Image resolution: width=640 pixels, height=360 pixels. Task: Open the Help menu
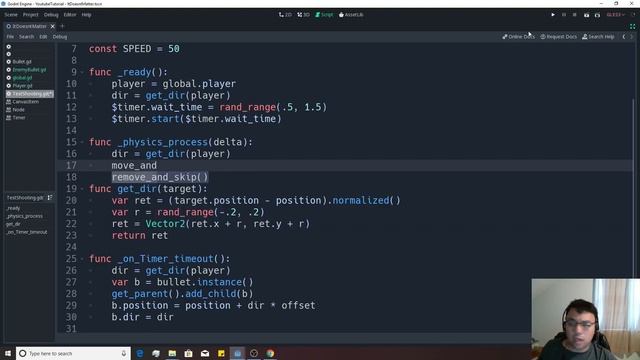point(86,15)
